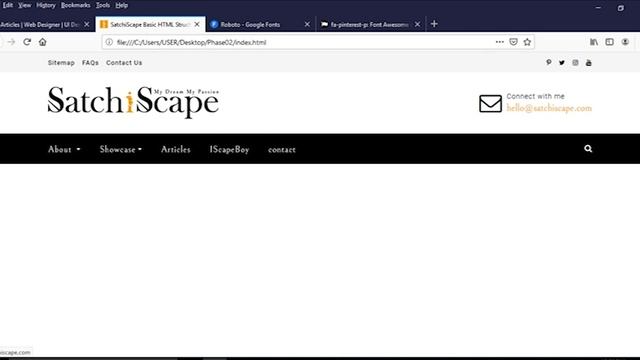Reload the current page
This screenshot has height=360, width=640.
click(x=27, y=42)
